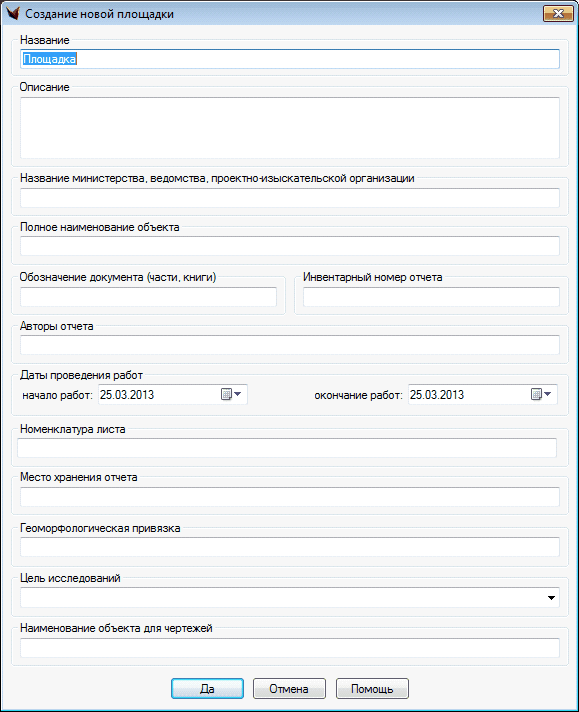579x712 pixels.
Task: Open the end date calendar picker icon
Action: point(541,394)
